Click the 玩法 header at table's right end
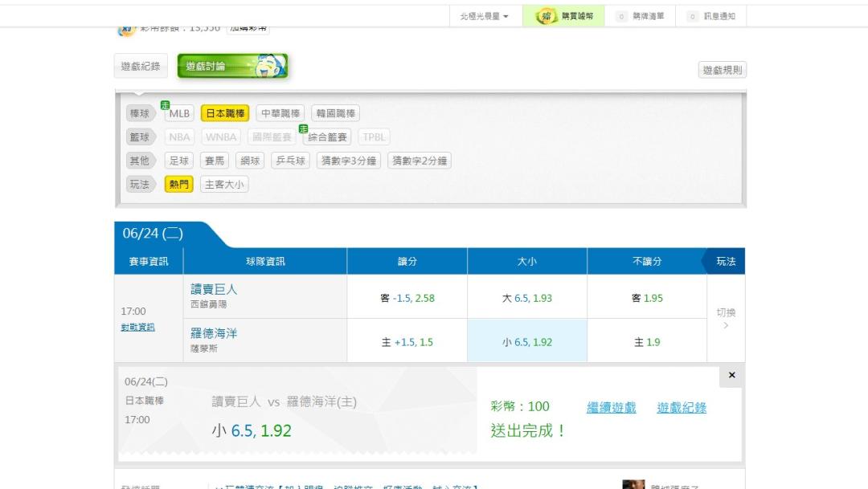Image resolution: width=868 pixels, height=489 pixels. [726, 262]
